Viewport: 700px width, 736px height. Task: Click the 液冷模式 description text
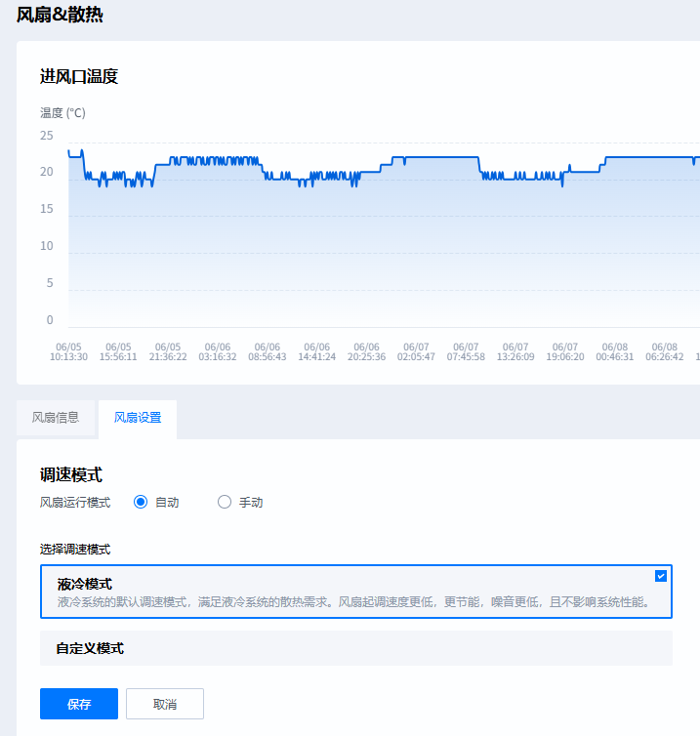pyautogui.click(x=353, y=602)
